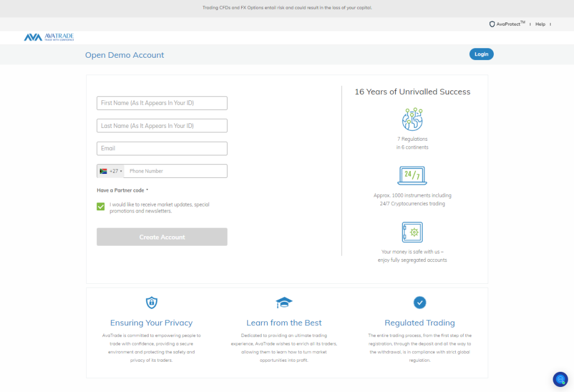Click the privacy shield lock icon

(x=151, y=303)
